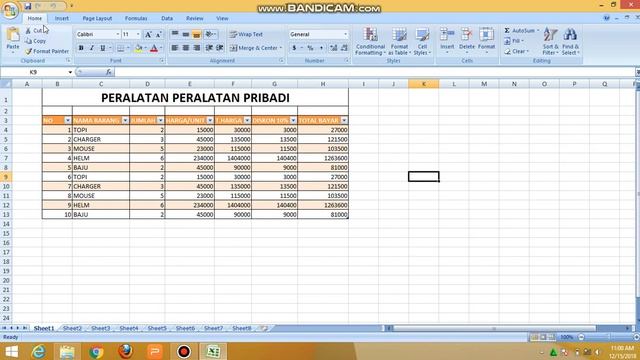The height and width of the screenshot is (360, 640).
Task: Open the Sheet2 worksheet tab
Action: tap(72, 328)
